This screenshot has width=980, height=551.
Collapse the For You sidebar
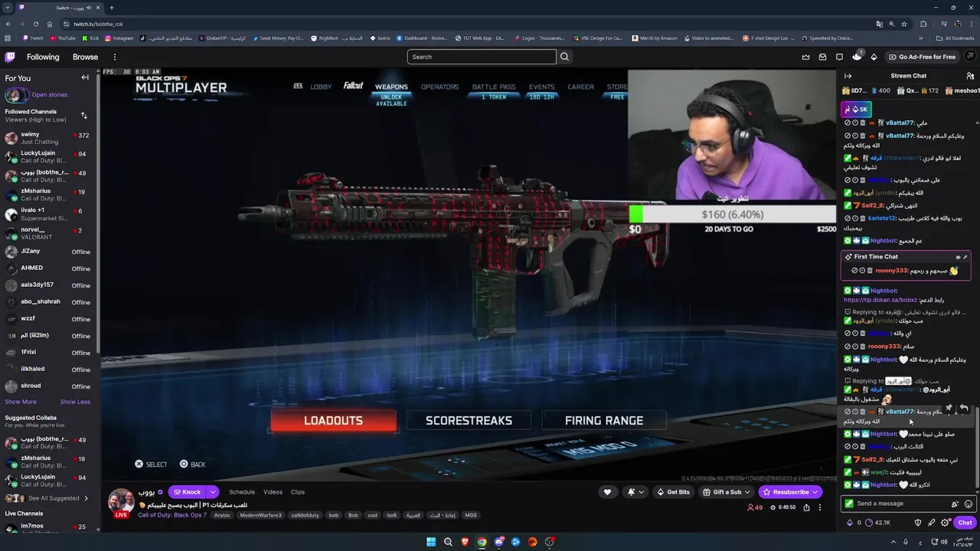[x=85, y=77]
